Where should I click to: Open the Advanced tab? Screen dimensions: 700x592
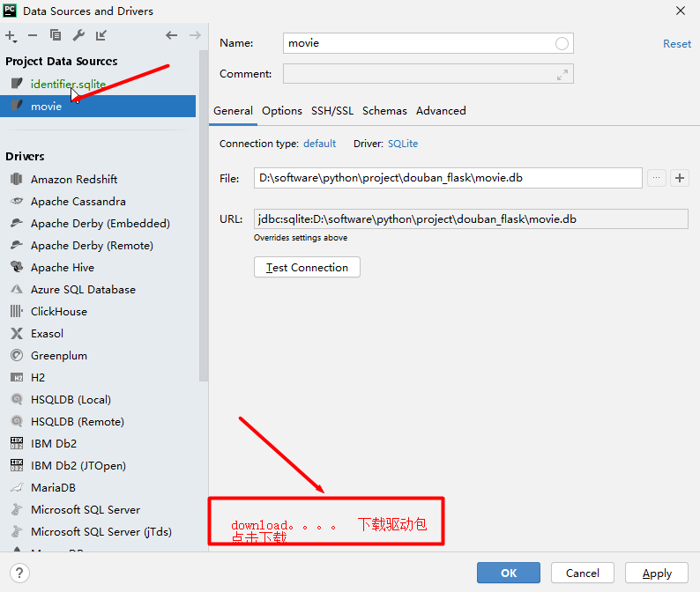(x=441, y=111)
